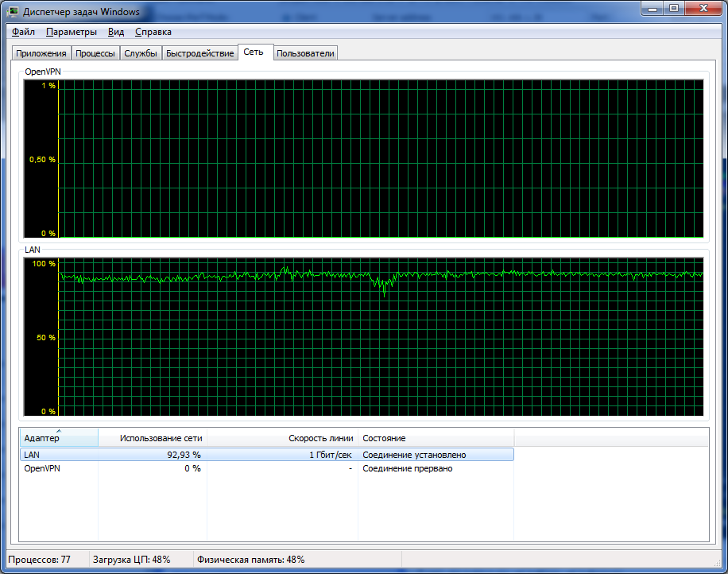This screenshot has width=728, height=574.
Task: Open the Параметры menu
Action: point(72,32)
